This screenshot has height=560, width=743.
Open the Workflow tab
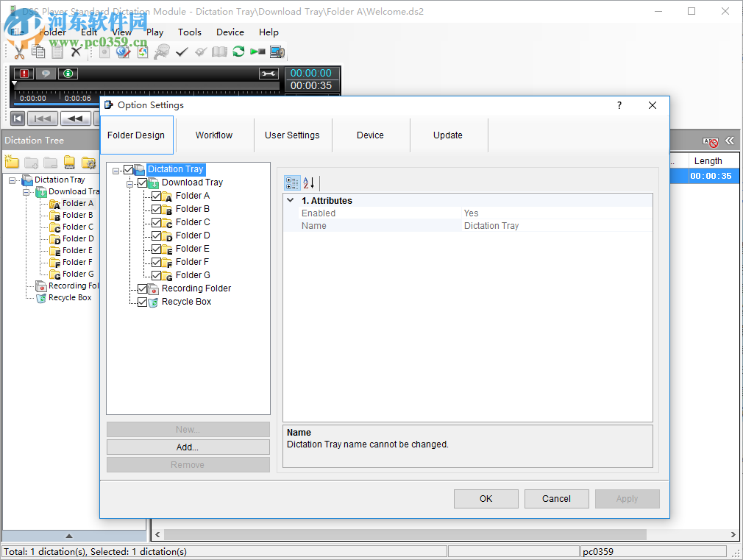coord(214,135)
